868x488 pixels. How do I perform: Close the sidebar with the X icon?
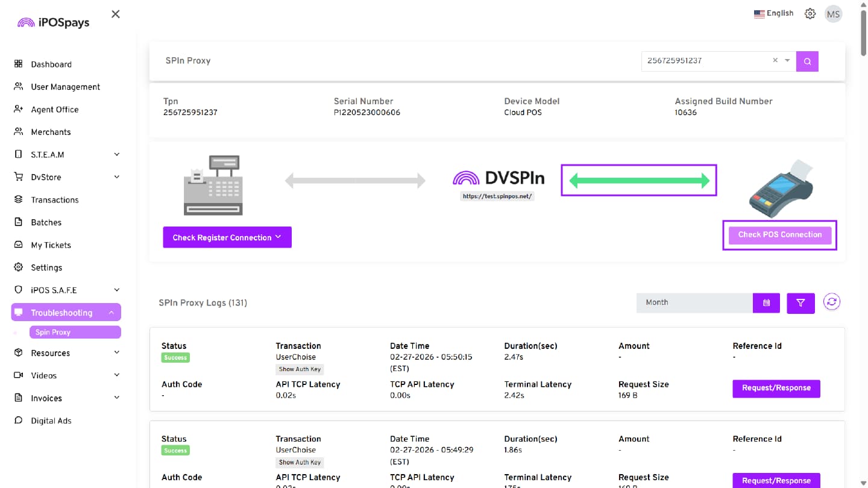tap(116, 14)
